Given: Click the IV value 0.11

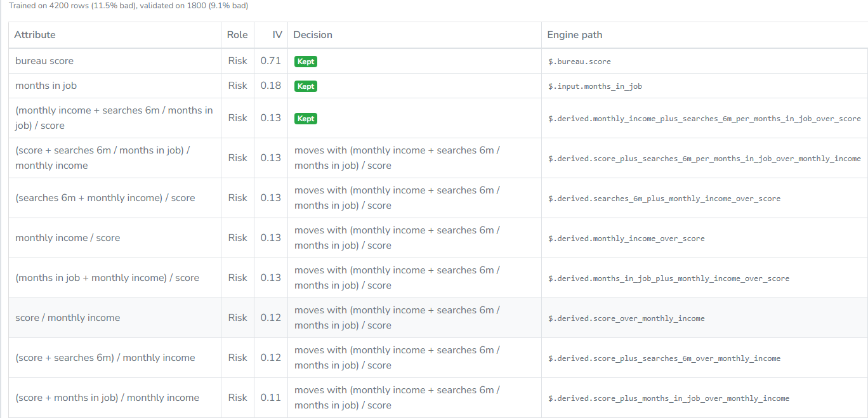Looking at the screenshot, I should click(x=271, y=398).
